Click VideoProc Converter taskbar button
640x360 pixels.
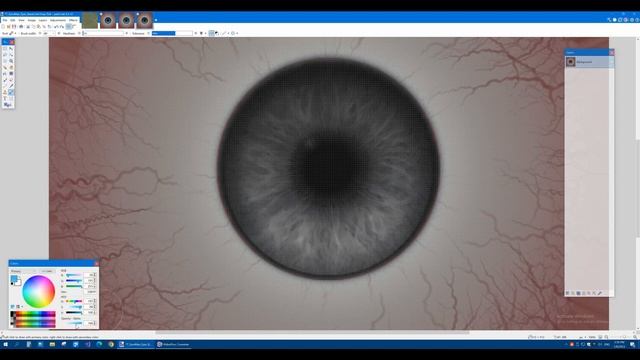click(173, 344)
